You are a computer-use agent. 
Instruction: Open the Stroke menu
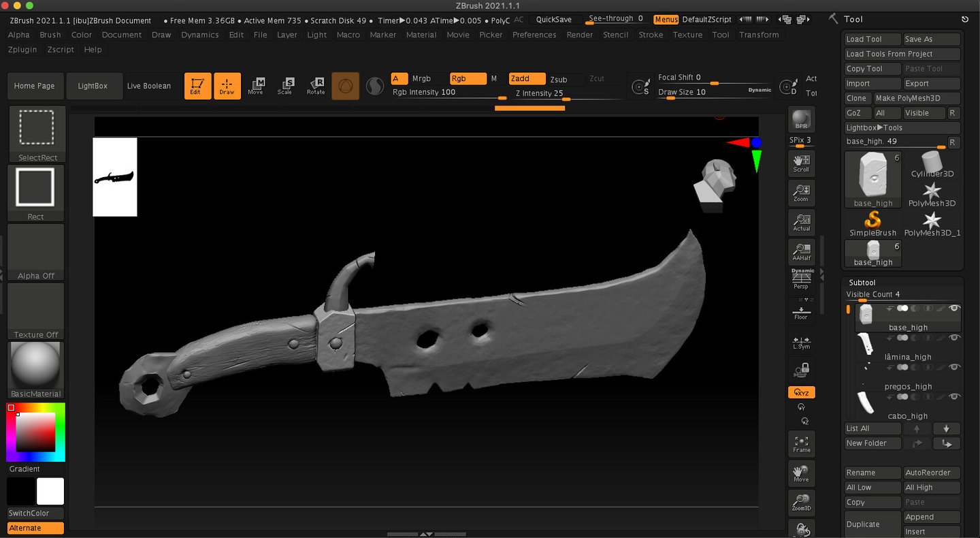pyautogui.click(x=650, y=35)
